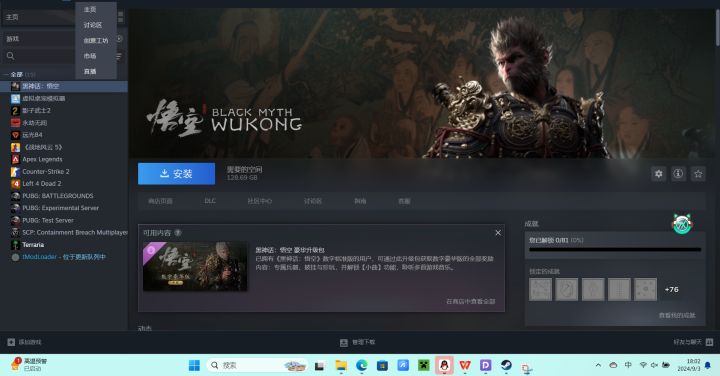Open the 商店页面 store page tab

pyautogui.click(x=160, y=201)
